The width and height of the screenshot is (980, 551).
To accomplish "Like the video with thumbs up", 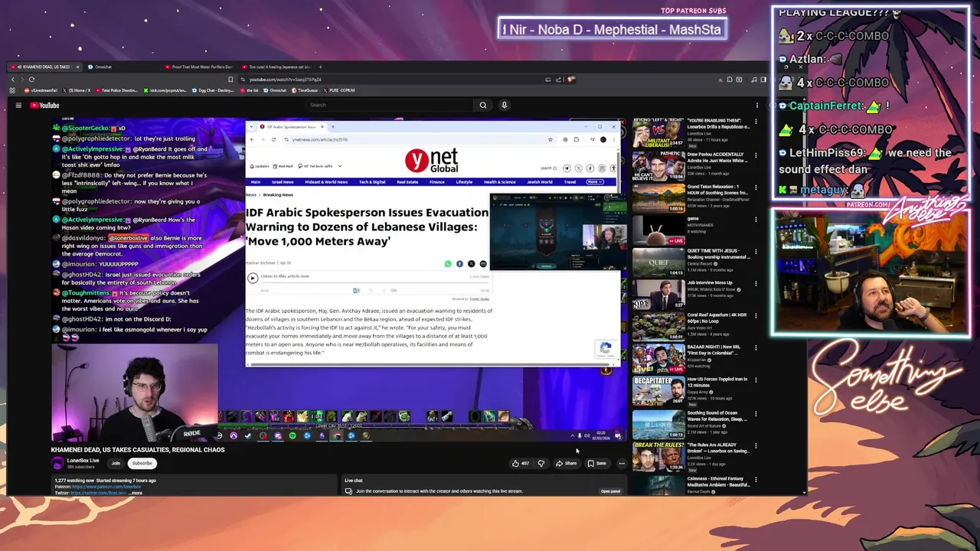I will pyautogui.click(x=520, y=463).
